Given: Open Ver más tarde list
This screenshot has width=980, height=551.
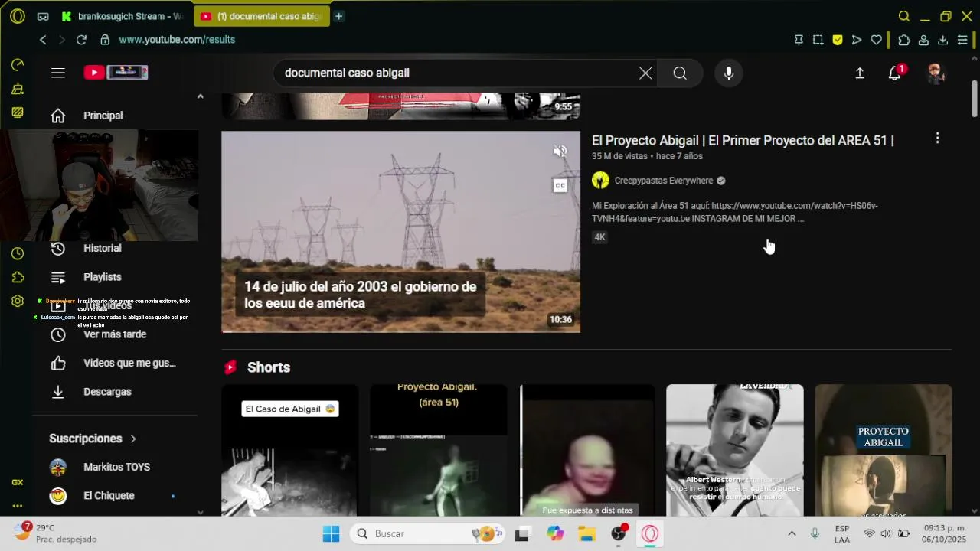Looking at the screenshot, I should pos(115,334).
